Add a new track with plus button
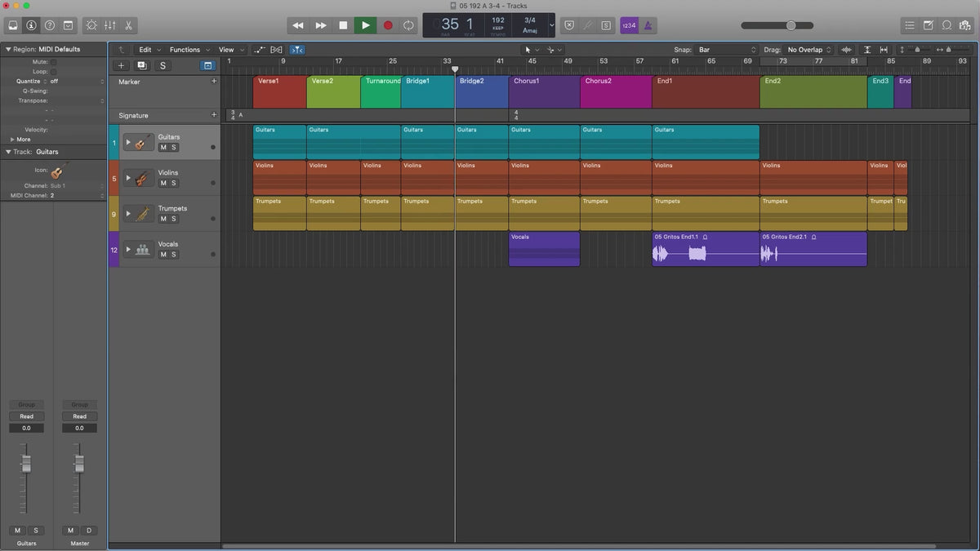 [x=122, y=65]
